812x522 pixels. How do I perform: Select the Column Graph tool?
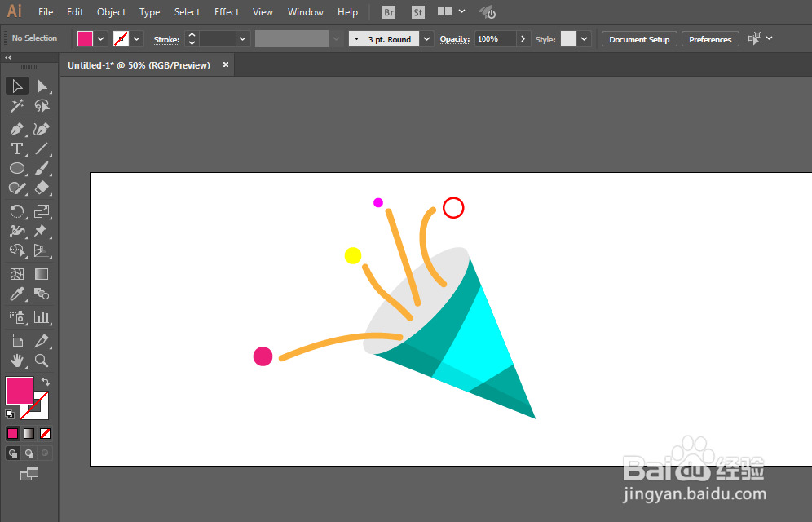[x=42, y=317]
